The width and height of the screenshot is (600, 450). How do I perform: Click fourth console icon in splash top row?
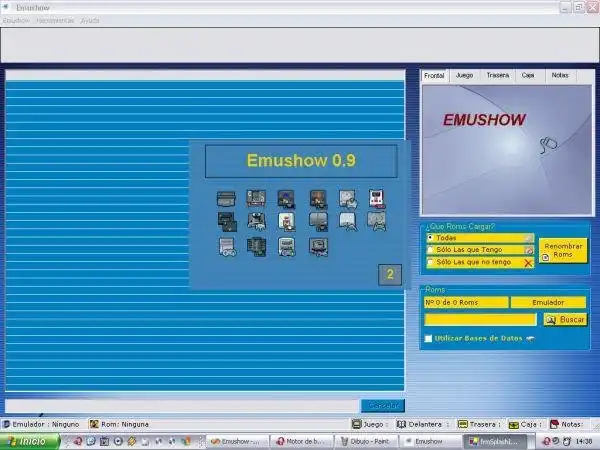point(318,199)
